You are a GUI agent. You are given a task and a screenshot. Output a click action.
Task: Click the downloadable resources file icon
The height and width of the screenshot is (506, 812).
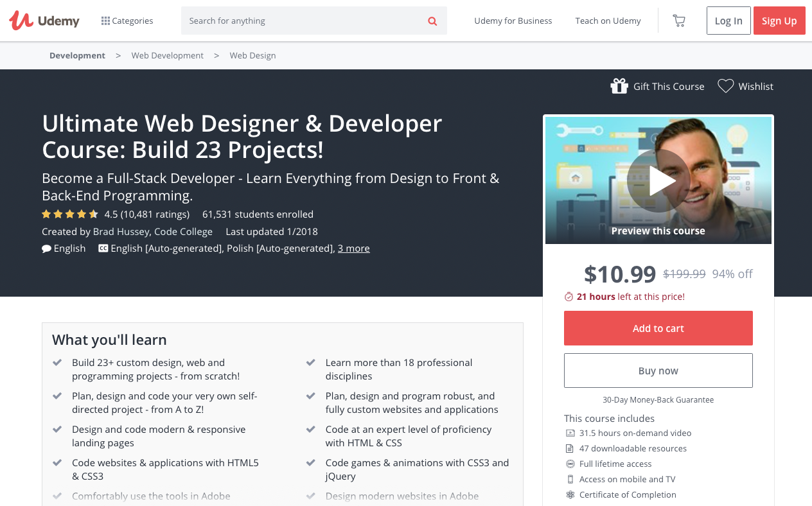(570, 449)
